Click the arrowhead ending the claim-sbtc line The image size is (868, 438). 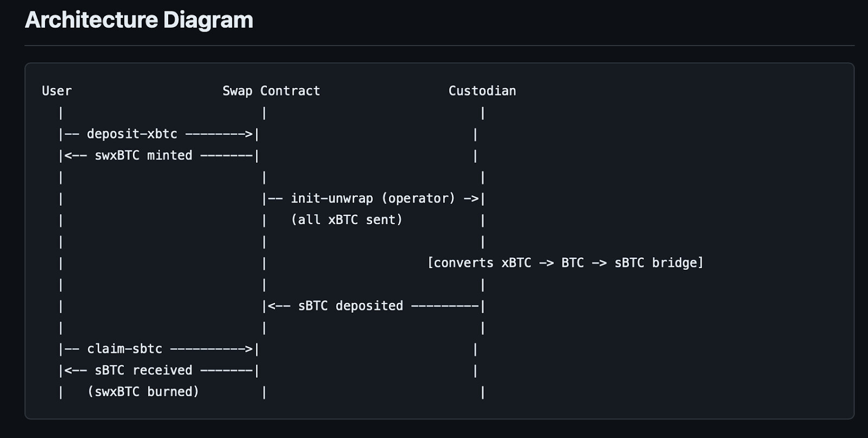pos(248,349)
